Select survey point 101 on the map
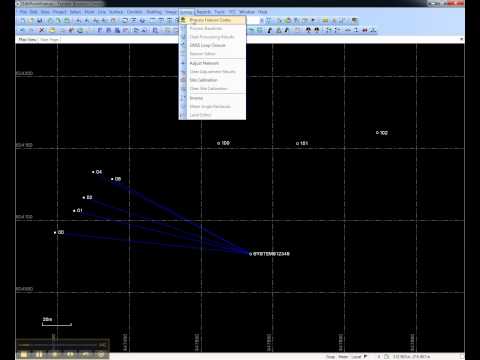This screenshot has height=360, width=480. pos(302,143)
